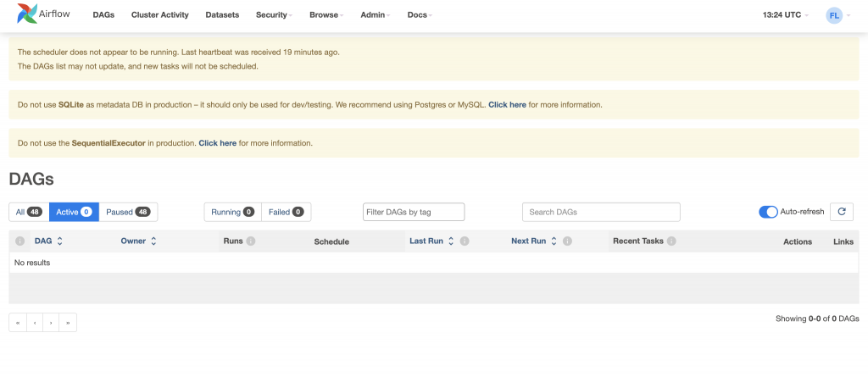
Task: Click the leftmost info icon in table header
Action: click(20, 241)
